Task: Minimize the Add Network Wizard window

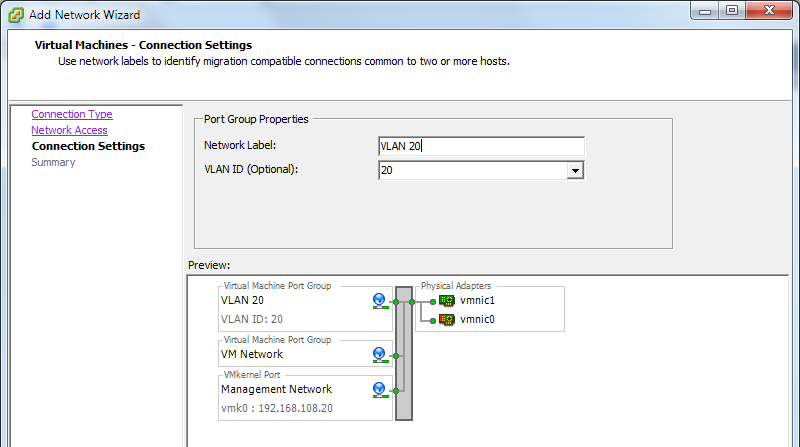Action: [705, 10]
